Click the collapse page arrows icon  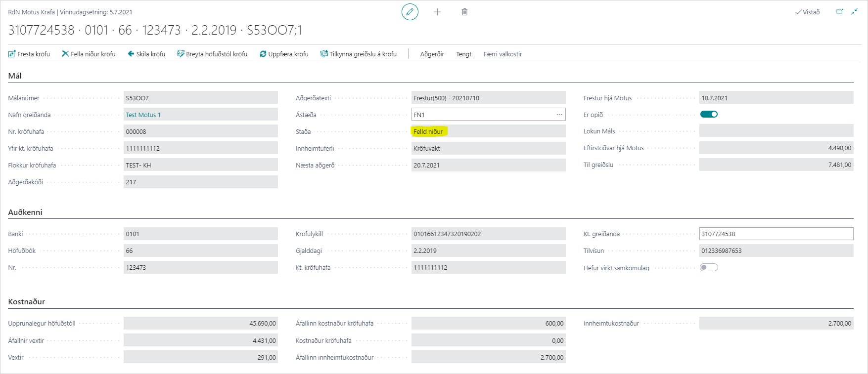[x=854, y=12]
